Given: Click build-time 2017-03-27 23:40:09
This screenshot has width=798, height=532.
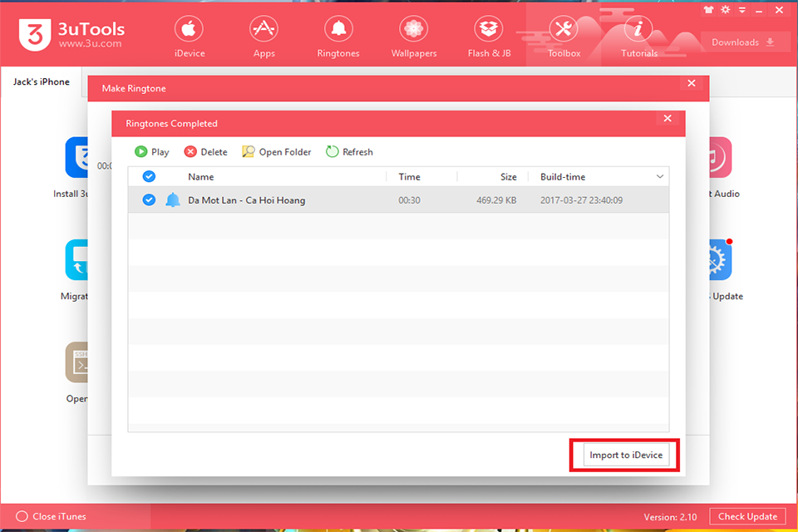Looking at the screenshot, I should coord(581,200).
